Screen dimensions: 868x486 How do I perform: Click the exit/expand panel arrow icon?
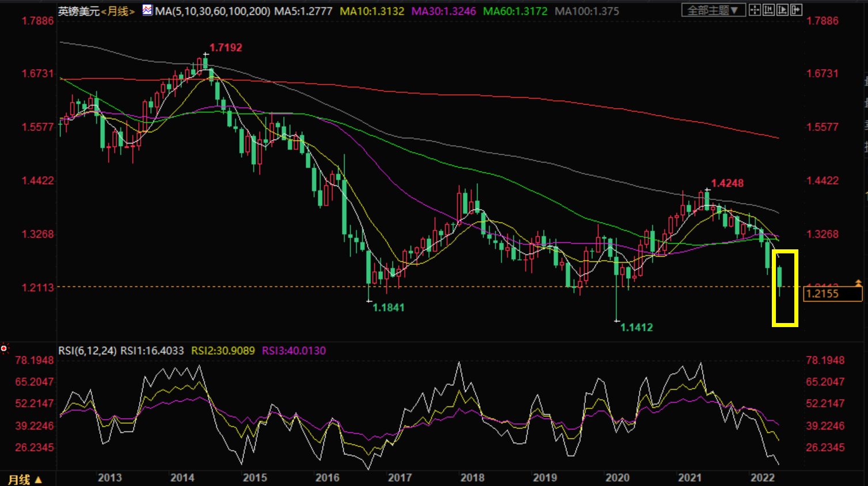point(796,10)
